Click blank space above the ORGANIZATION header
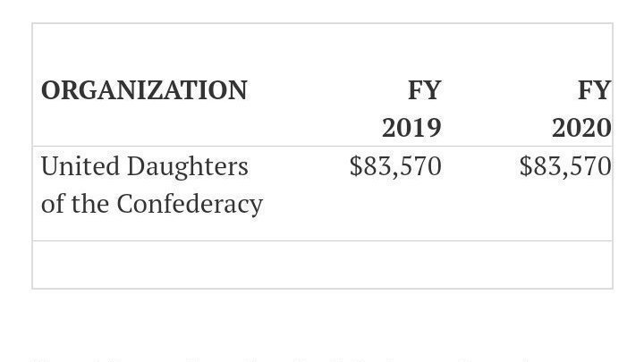The width and height of the screenshot is (644, 362). click(x=143, y=49)
